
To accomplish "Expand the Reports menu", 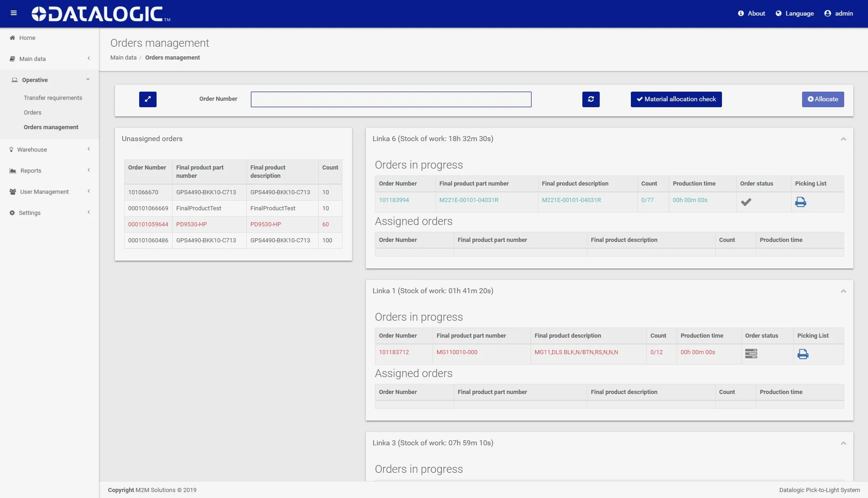I will tap(49, 170).
